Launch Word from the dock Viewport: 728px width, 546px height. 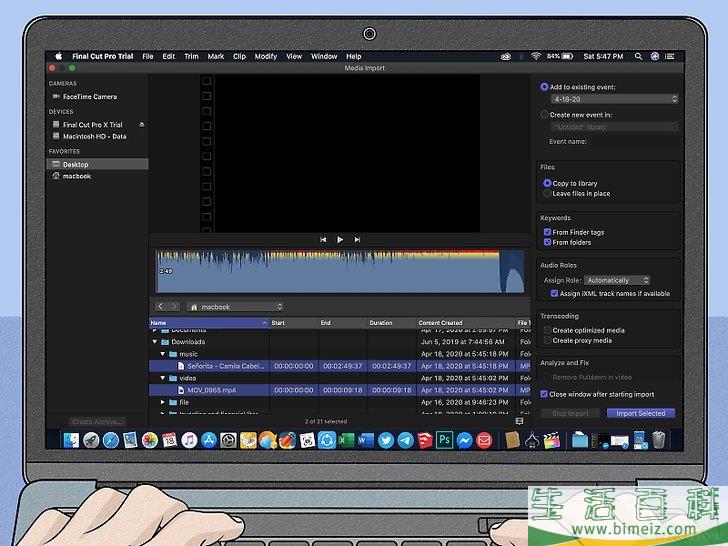pos(366,440)
